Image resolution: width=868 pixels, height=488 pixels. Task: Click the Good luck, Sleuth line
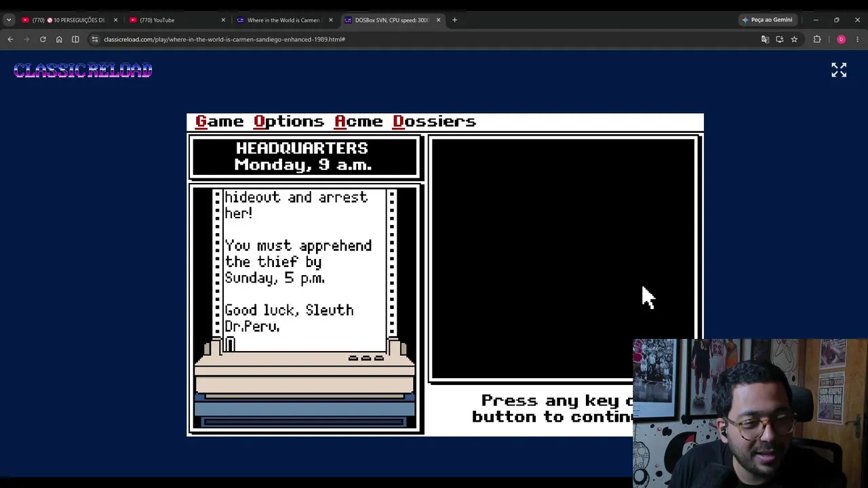289,310
